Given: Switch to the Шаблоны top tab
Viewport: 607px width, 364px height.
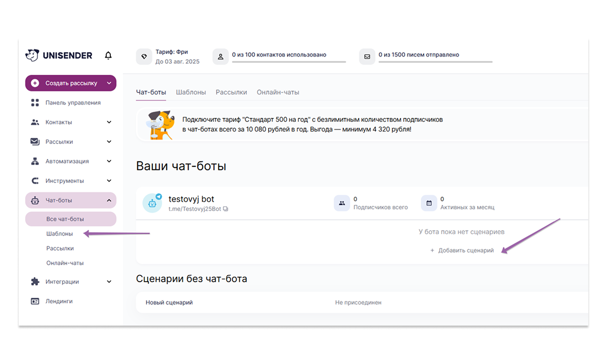Looking at the screenshot, I should click(x=191, y=93).
